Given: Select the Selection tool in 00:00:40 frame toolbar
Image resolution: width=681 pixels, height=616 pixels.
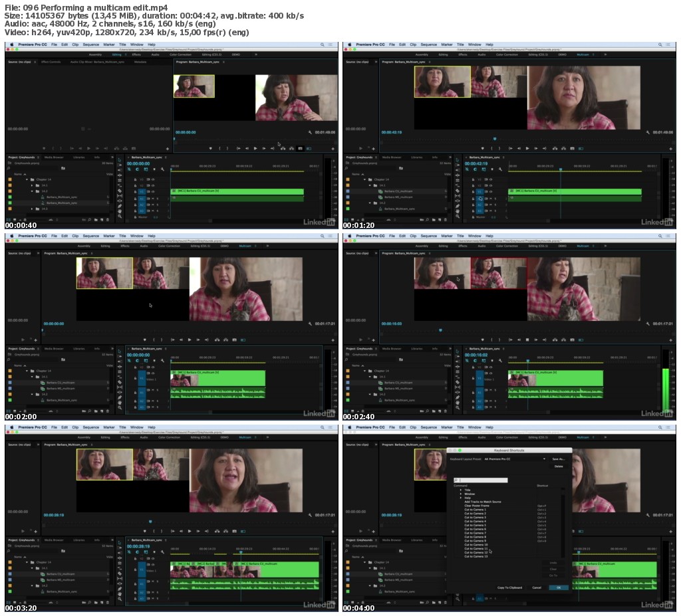Looking at the screenshot, I should point(120,160).
